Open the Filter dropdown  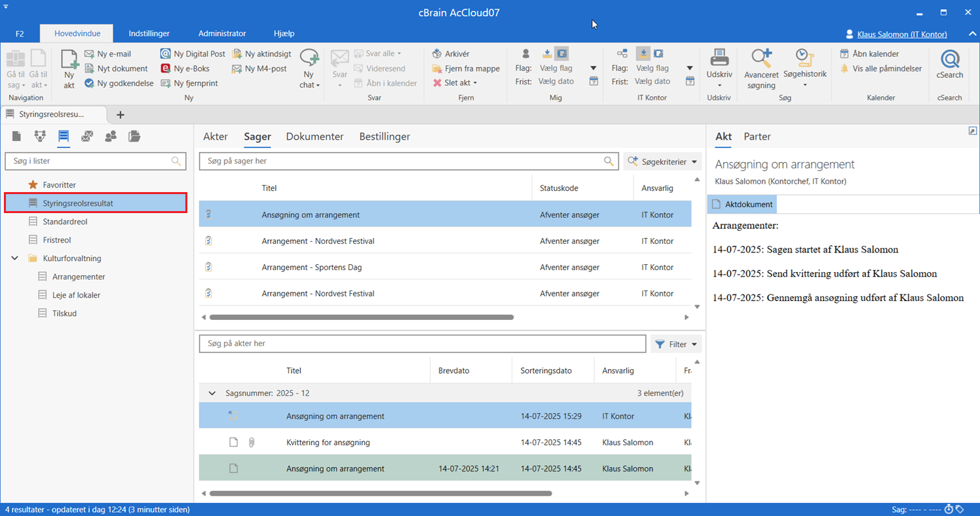point(676,344)
